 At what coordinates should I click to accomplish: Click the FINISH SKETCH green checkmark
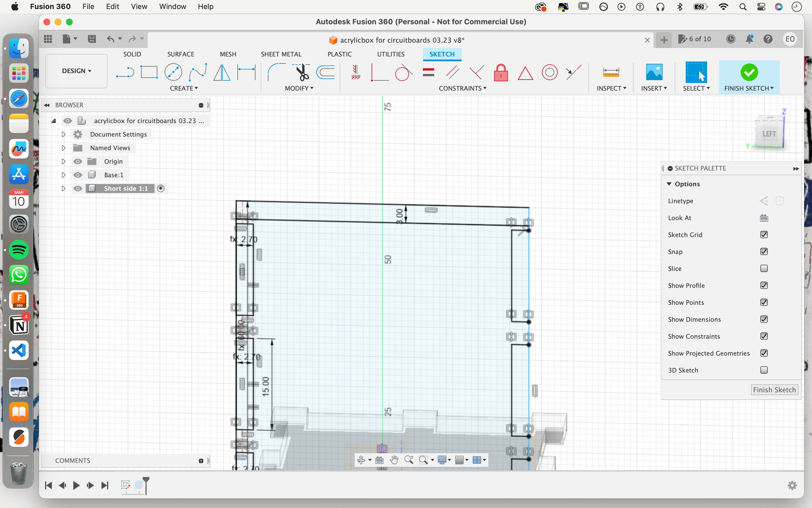749,72
